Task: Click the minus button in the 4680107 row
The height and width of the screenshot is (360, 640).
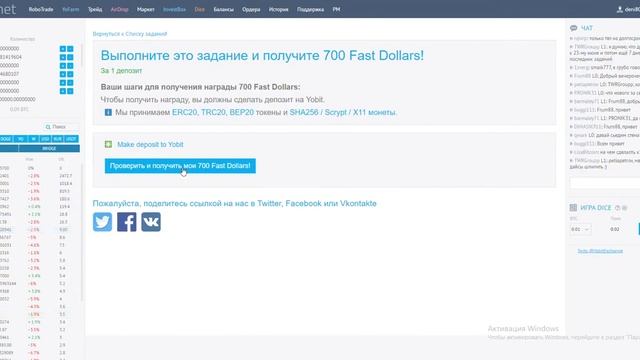Action: click(70, 74)
